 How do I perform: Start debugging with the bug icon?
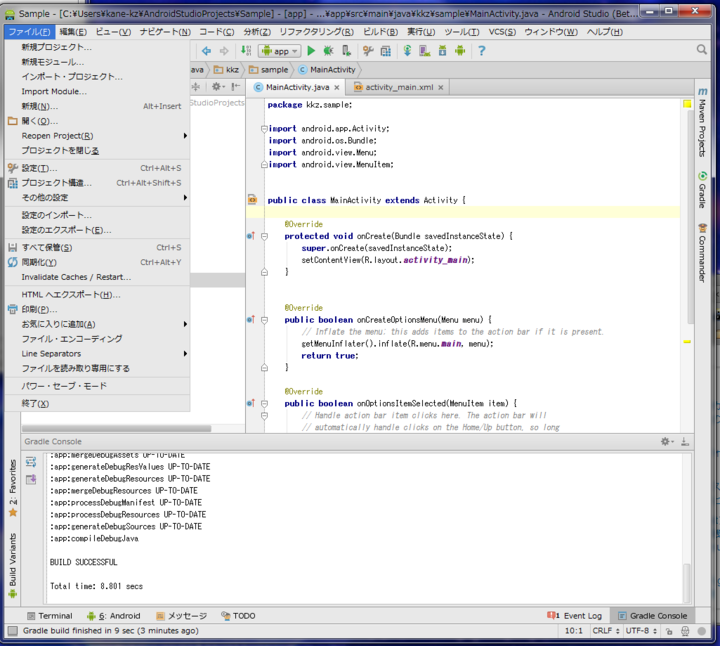(328, 51)
